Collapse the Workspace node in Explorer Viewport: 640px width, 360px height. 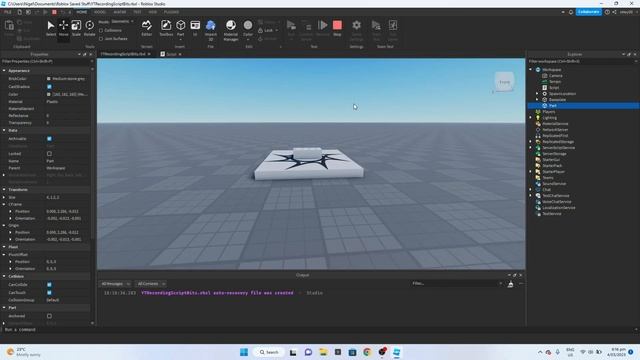coord(531,69)
